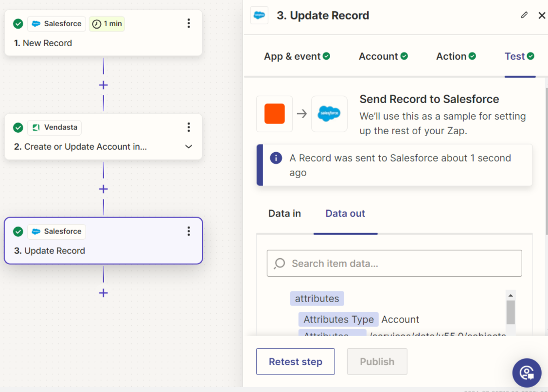Click the green checkmark on Update Record step
The image size is (548, 392).
pyautogui.click(x=18, y=232)
